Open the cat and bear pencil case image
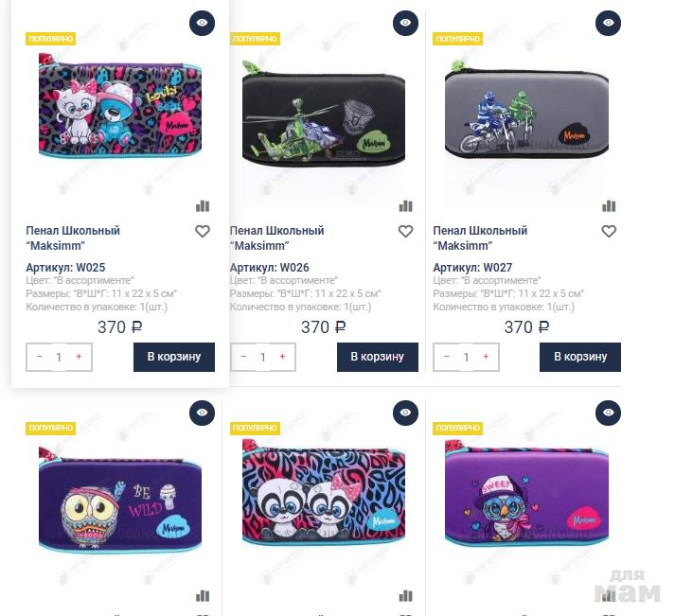675x616 pixels. pos(120,106)
